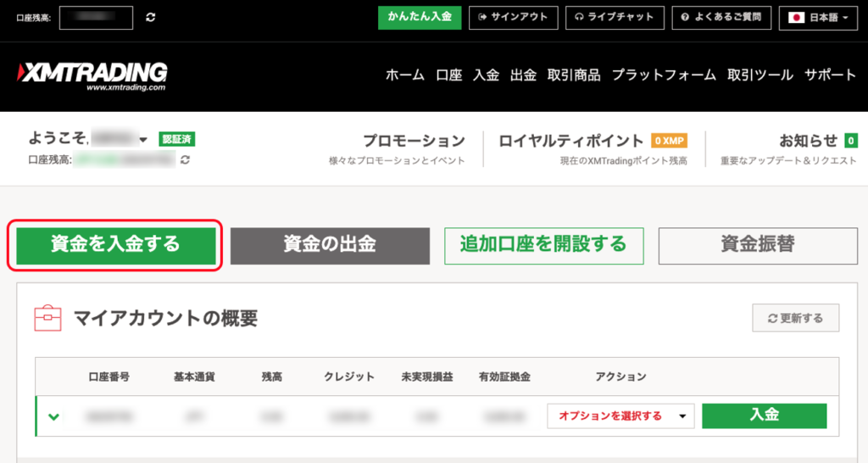Image resolution: width=868 pixels, height=463 pixels.
Task: Click the www.xmtrading.com text under logo
Action: [x=125, y=87]
